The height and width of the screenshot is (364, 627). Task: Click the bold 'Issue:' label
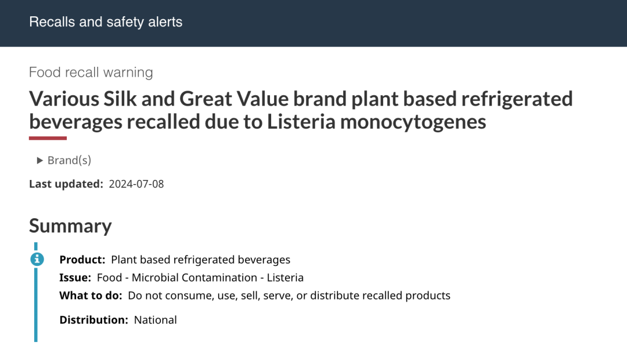click(x=75, y=277)
